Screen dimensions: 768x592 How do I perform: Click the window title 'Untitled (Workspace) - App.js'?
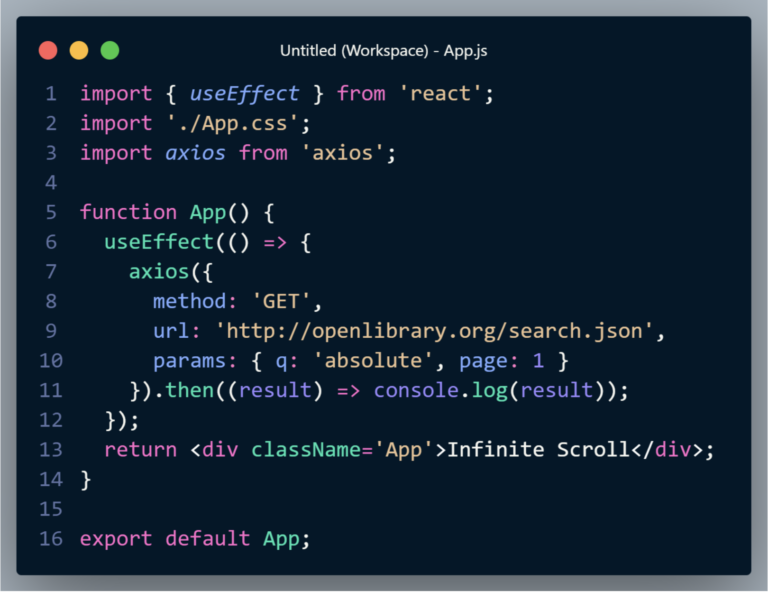tap(383, 50)
